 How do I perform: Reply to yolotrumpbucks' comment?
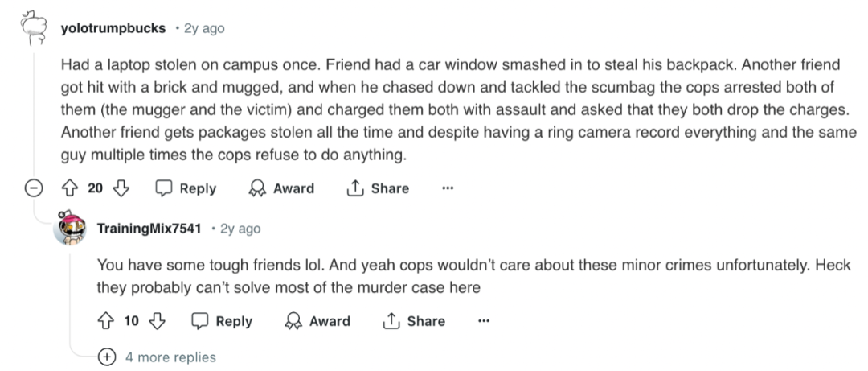click(186, 188)
